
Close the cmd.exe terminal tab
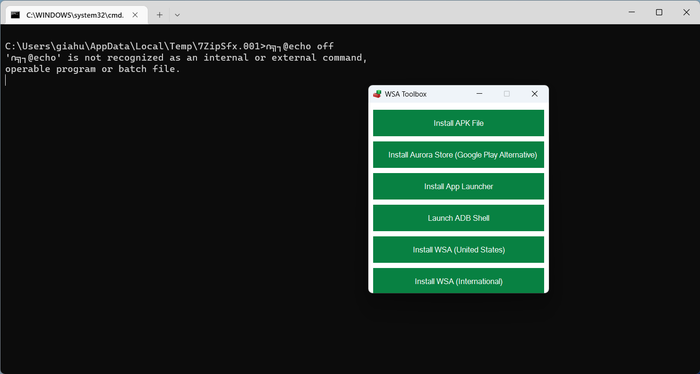tap(135, 15)
